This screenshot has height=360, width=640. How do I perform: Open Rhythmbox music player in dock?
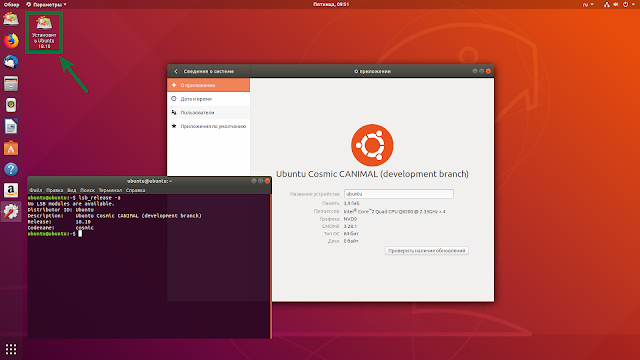click(x=11, y=105)
